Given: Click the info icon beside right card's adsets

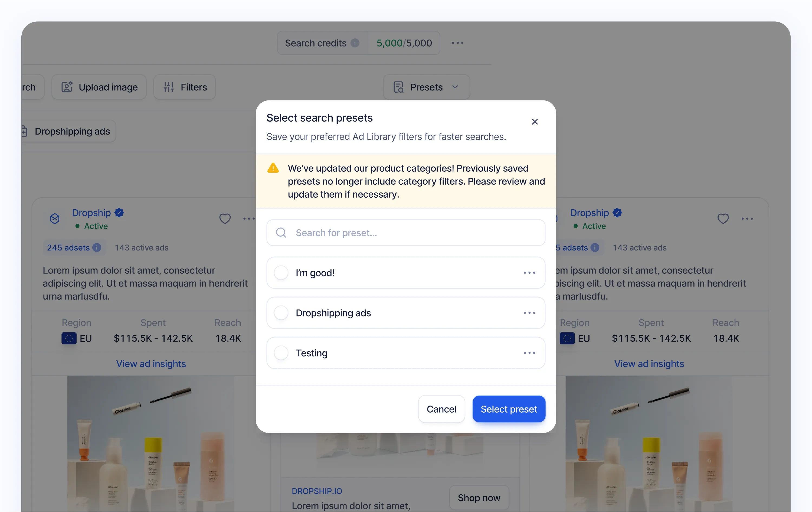Looking at the screenshot, I should [x=595, y=247].
